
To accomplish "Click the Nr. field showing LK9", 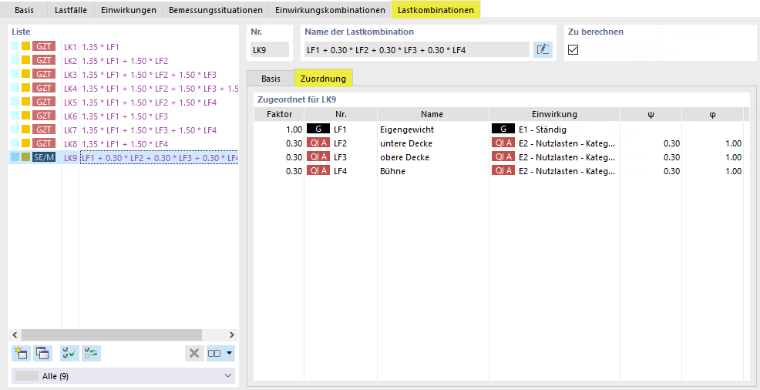I will pyautogui.click(x=269, y=50).
